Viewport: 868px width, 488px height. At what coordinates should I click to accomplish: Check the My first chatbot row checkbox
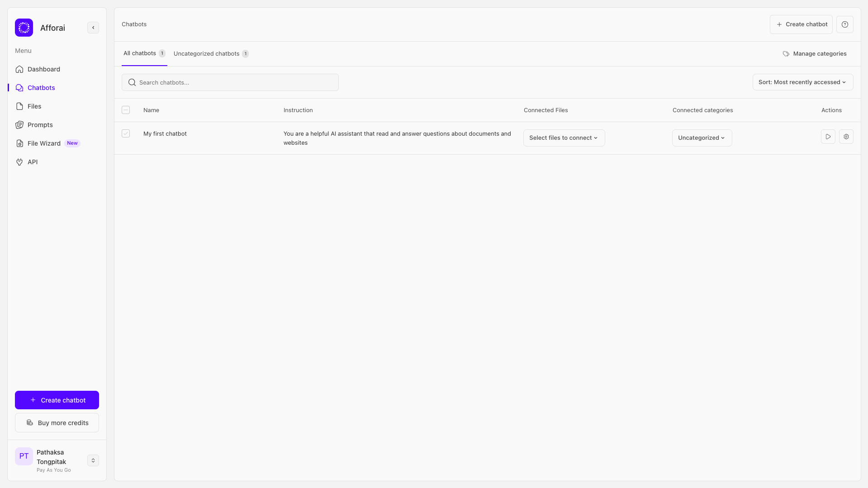pos(126,133)
